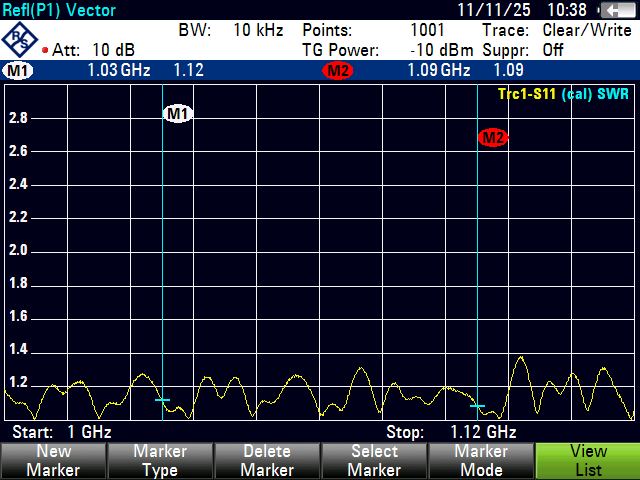Click the Rohde & Schwarz logo icon
Viewport: 640px width, 480px height.
coord(19,40)
